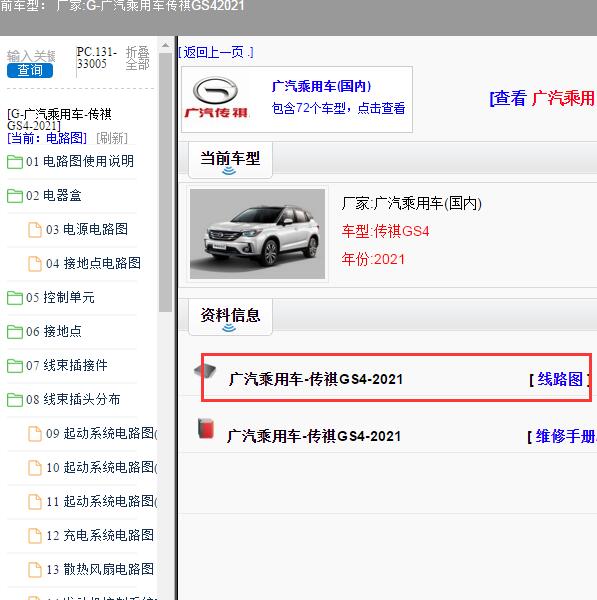Open the 10 起动系统电路图 document icon
The image size is (597, 600).
pyautogui.click(x=35, y=468)
